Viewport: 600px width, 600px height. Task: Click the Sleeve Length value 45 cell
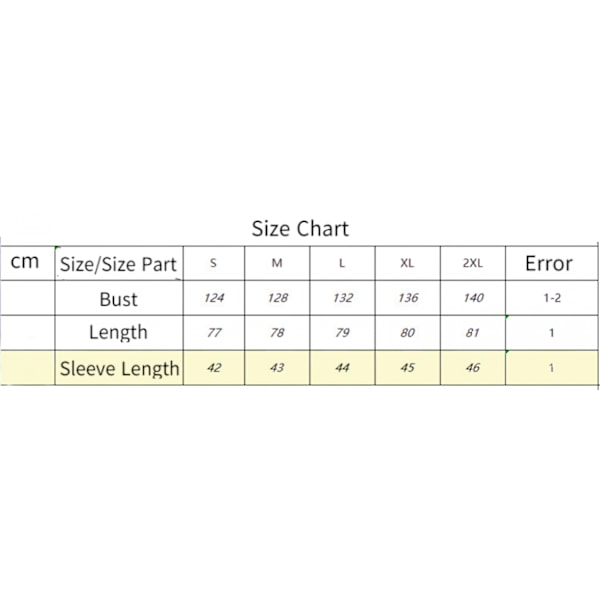click(x=408, y=368)
